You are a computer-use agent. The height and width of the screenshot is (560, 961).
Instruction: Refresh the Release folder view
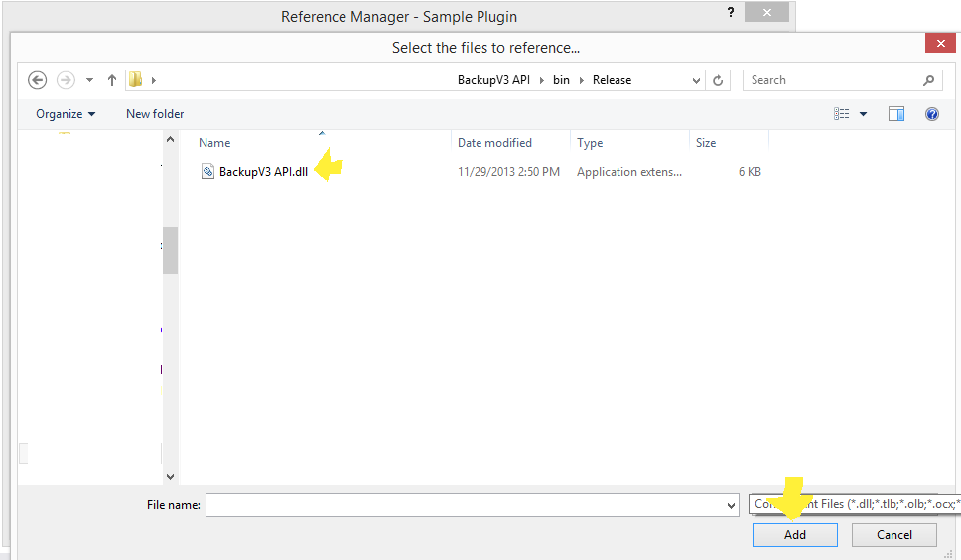(718, 80)
